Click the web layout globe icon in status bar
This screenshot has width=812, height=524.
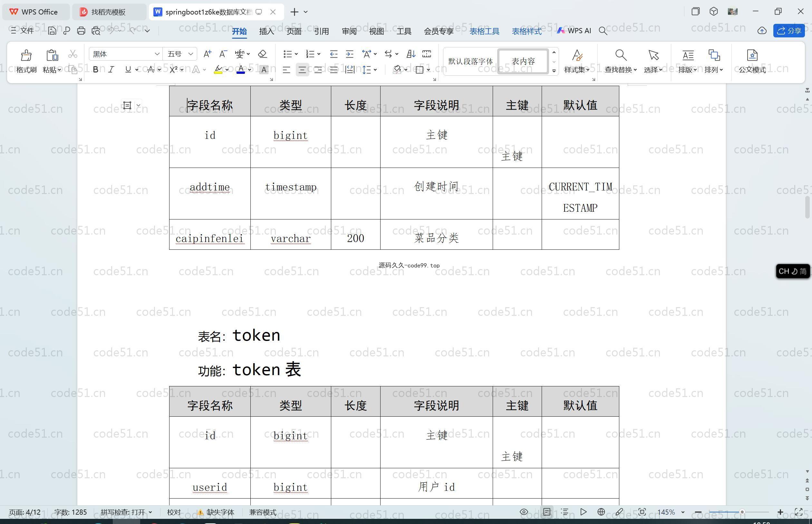coord(601,512)
